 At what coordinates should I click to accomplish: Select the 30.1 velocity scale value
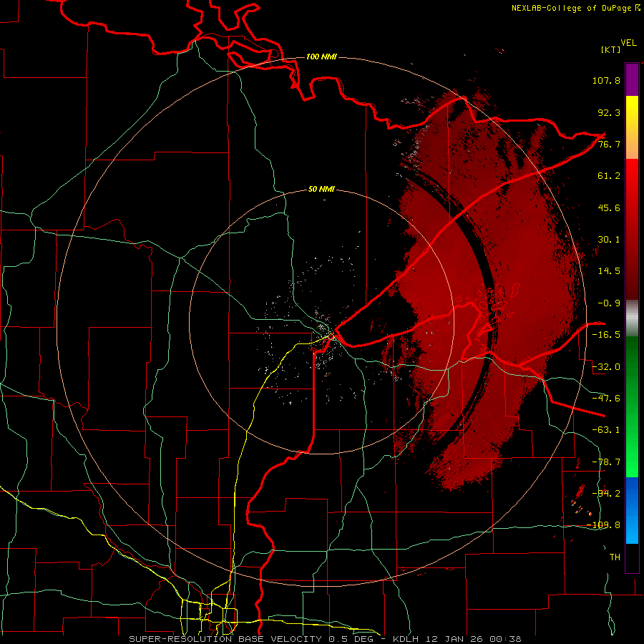(609, 240)
